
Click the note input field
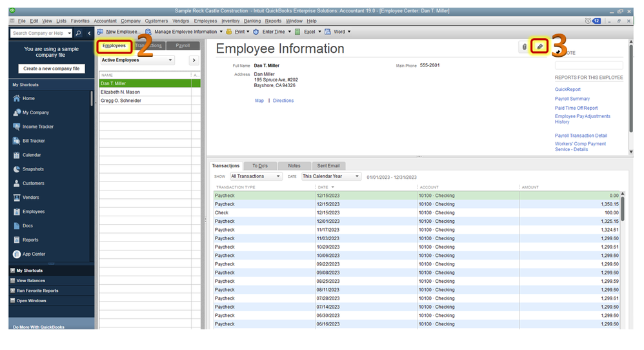pos(589,65)
